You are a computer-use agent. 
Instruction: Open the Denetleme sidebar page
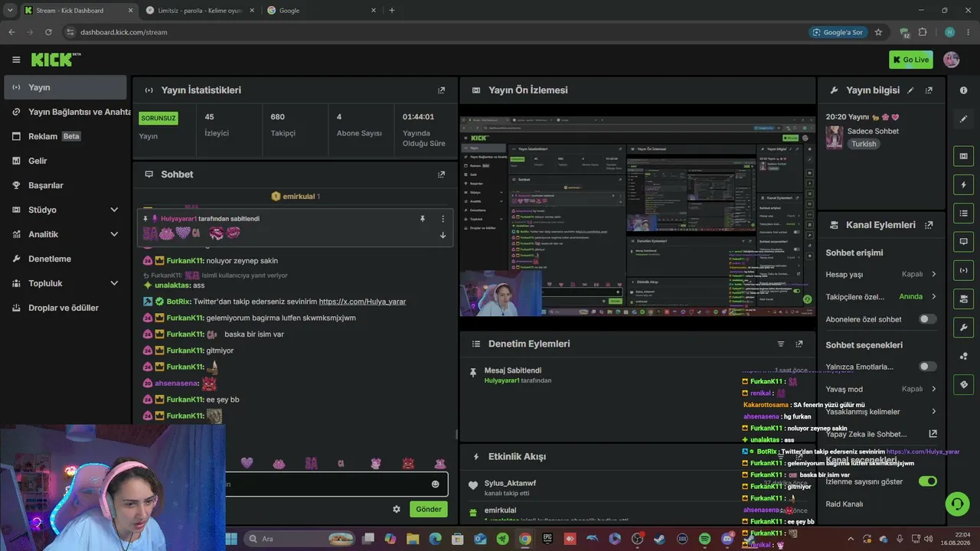65,259
